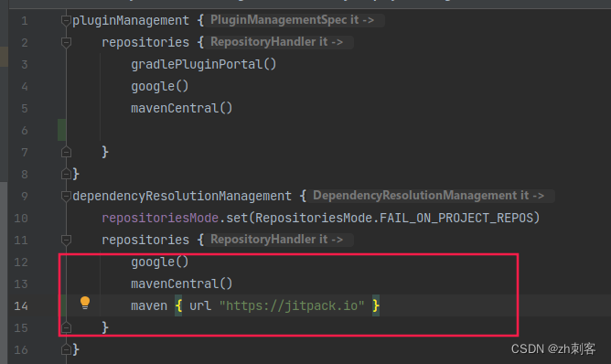Click repositories keyword on line 11
This screenshot has width=611, height=364.
coord(145,240)
